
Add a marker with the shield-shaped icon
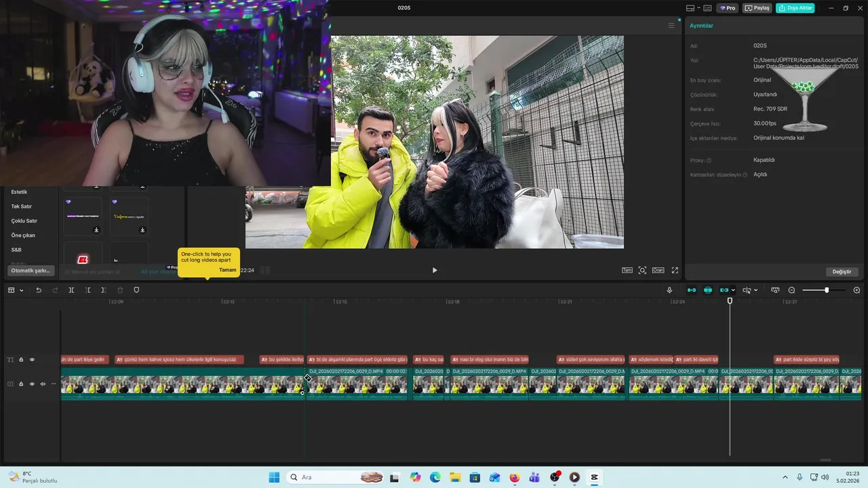pyautogui.click(x=136, y=290)
